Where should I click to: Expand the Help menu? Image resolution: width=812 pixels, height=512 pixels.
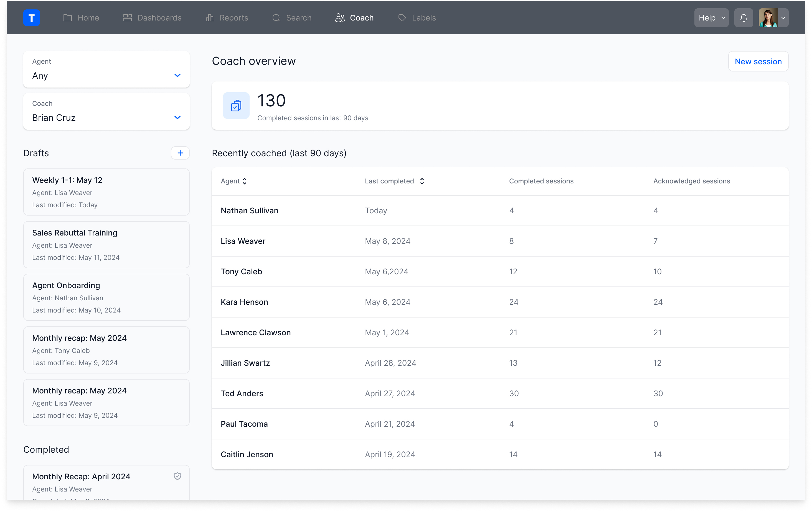[711, 18]
